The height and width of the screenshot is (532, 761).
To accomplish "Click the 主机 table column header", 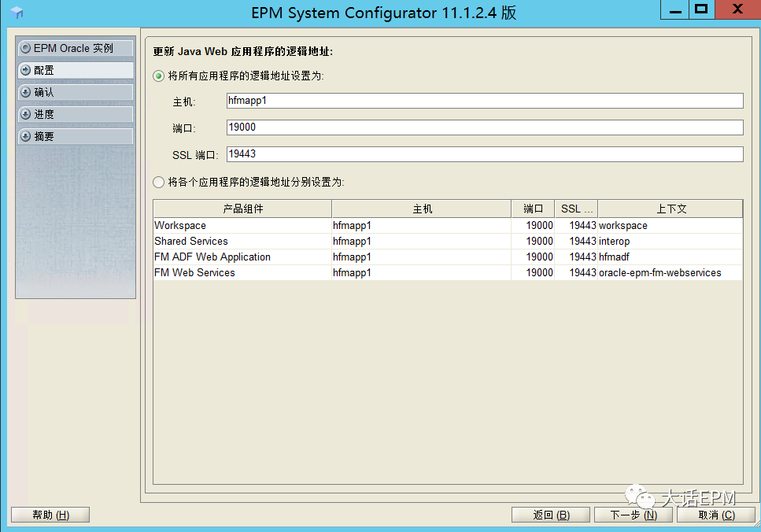I will point(422,209).
